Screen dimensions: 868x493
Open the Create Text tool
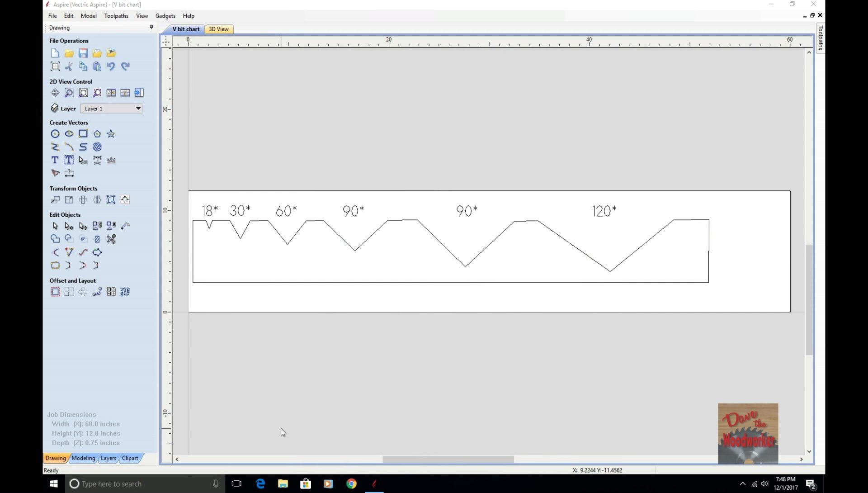tap(55, 160)
